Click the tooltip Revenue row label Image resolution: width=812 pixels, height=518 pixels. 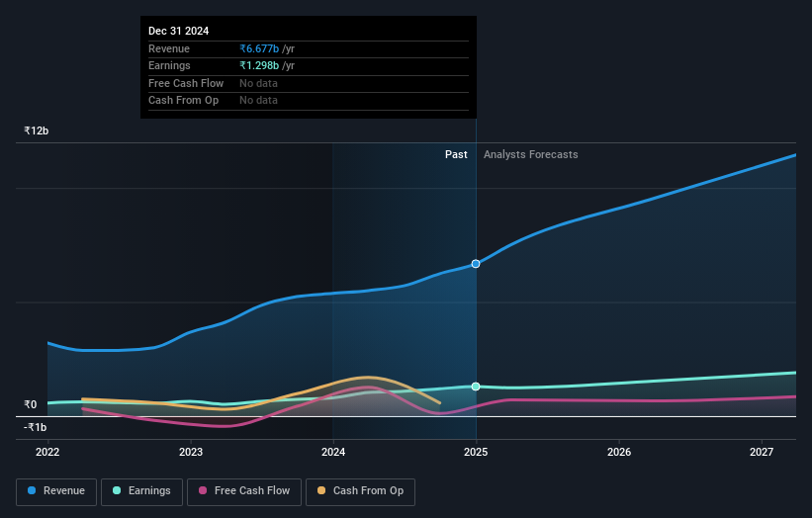169,48
